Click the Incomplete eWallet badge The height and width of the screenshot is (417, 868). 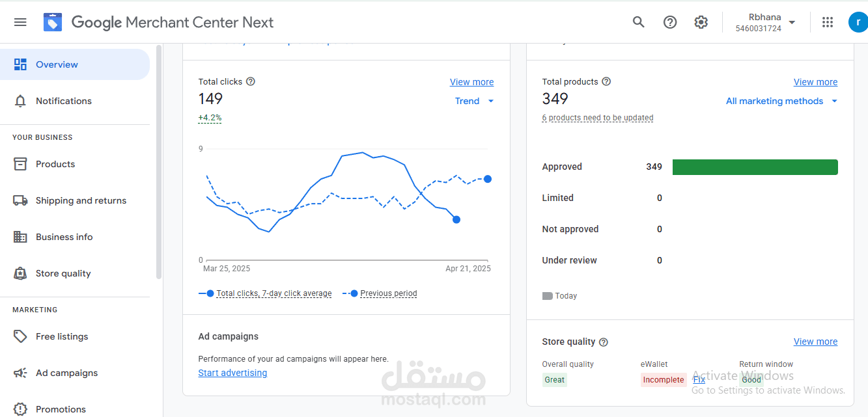click(664, 380)
